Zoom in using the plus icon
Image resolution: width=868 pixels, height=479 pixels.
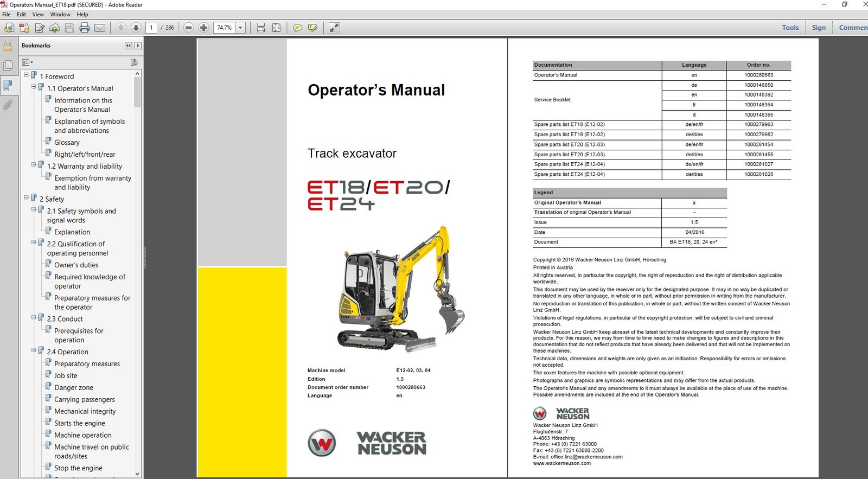pyautogui.click(x=203, y=28)
